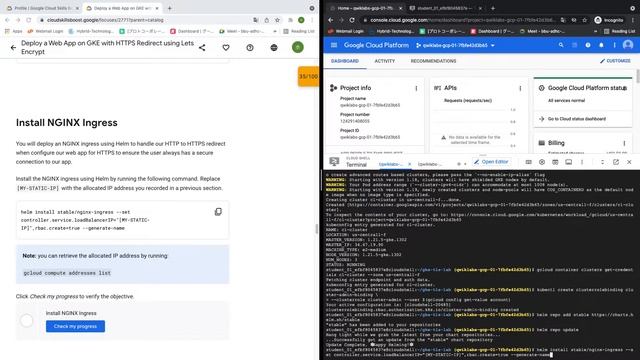Select the second Cloud Shell terminal tab
640x360 pixels.
click(429, 164)
